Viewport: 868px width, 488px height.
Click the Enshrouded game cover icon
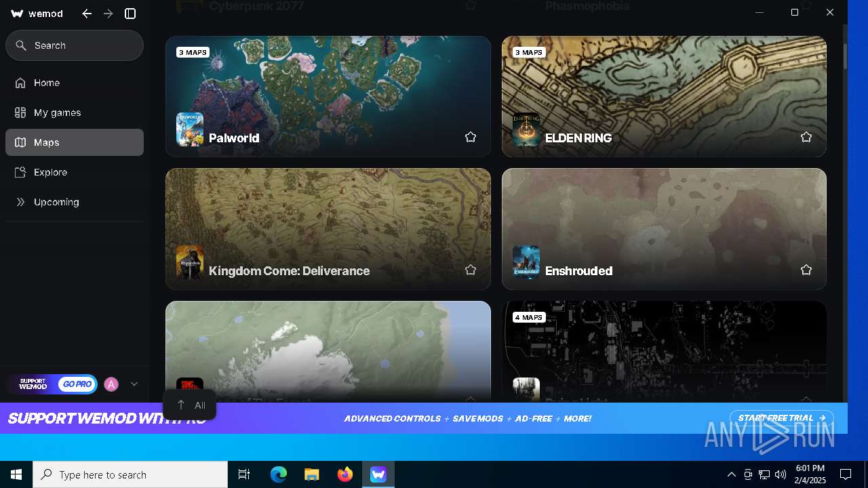tap(526, 262)
